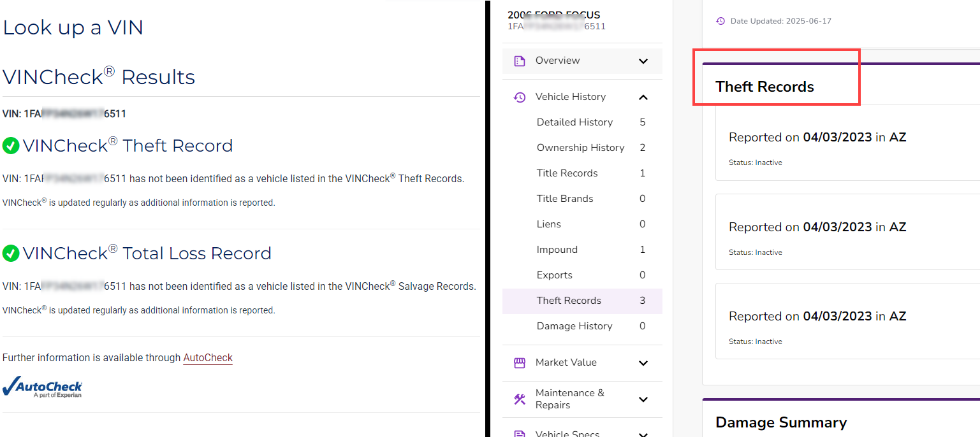Open Maintenance & Repairs menu section
The height and width of the screenshot is (437, 980).
582,399
